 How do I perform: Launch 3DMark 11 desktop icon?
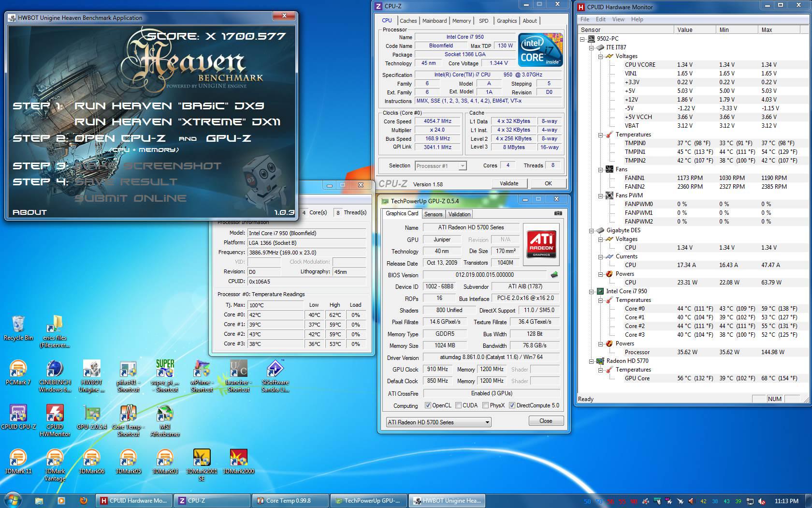point(18,462)
